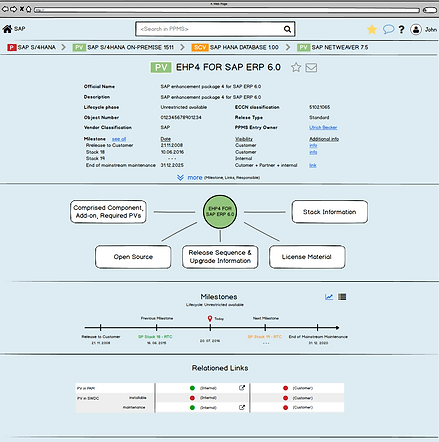Click Object Number value 012345678901234
The height and width of the screenshot is (442, 439).
pos(181,117)
